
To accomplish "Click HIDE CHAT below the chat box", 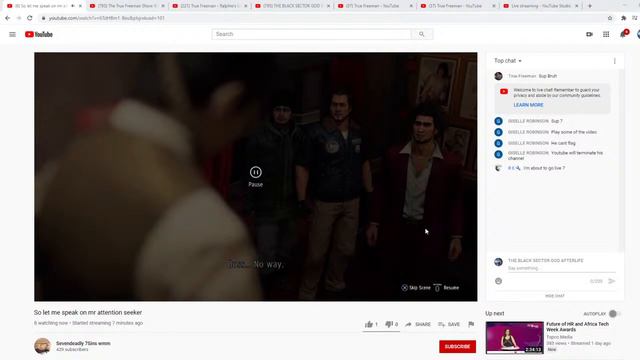I will (x=555, y=296).
